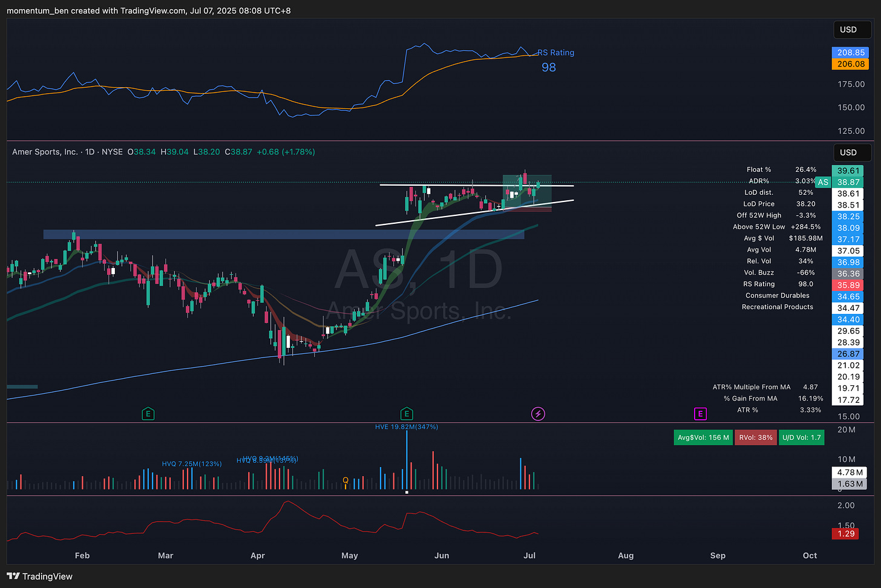This screenshot has height=588, width=881.
Task: Click the 37.05 white price label
Action: point(848,251)
